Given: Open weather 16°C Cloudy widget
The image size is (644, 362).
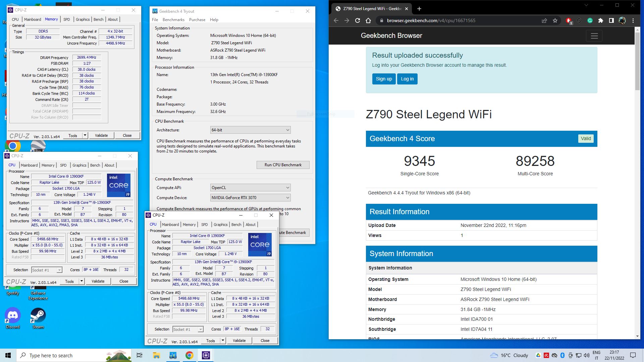Looking at the screenshot, I should (x=509, y=355).
